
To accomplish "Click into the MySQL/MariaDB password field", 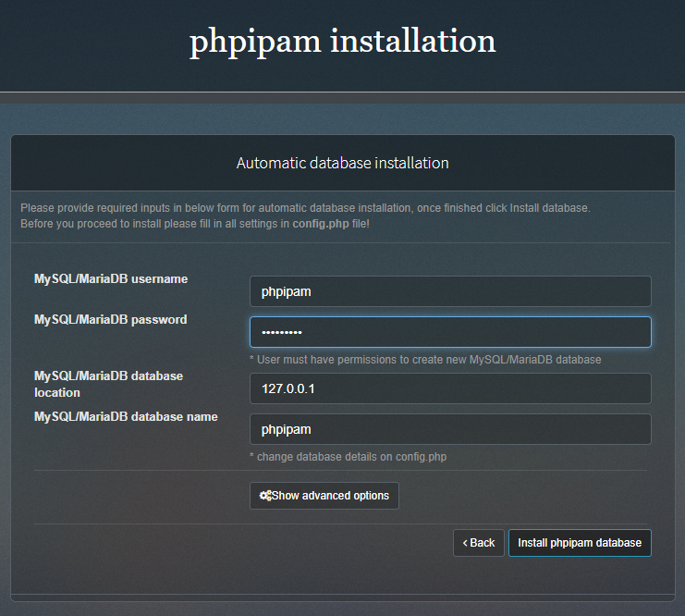I will tap(450, 332).
